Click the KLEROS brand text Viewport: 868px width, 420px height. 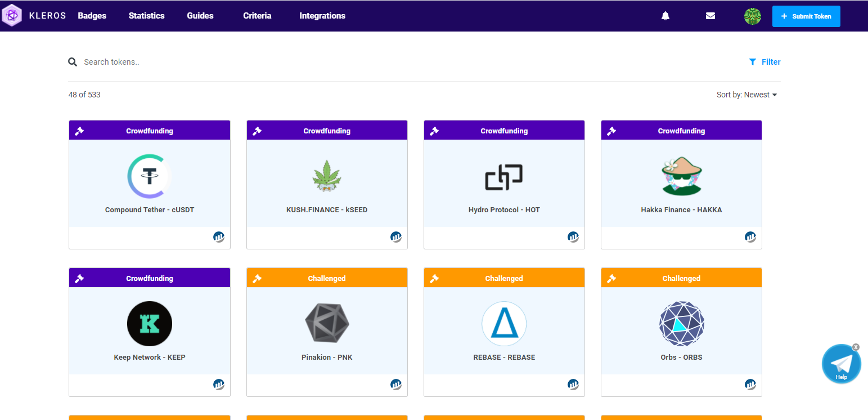pyautogui.click(x=48, y=16)
